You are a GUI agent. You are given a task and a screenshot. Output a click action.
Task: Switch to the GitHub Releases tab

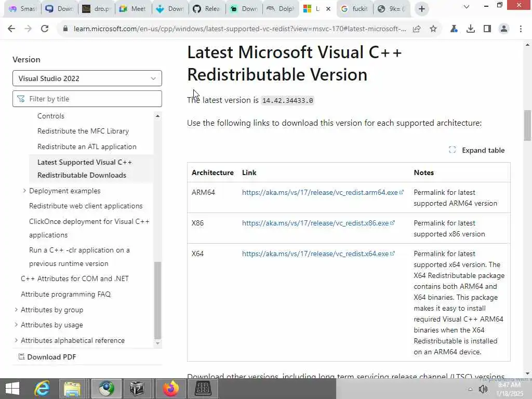coord(207,9)
